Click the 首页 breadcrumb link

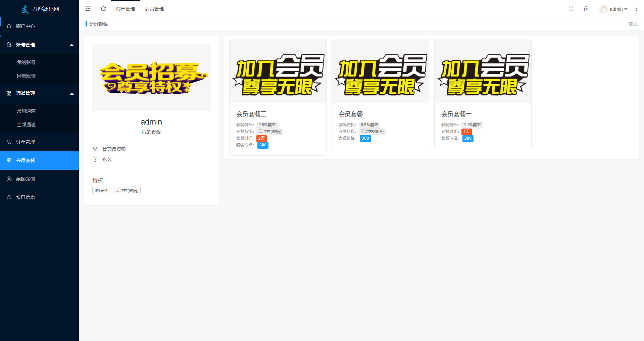tap(633, 24)
